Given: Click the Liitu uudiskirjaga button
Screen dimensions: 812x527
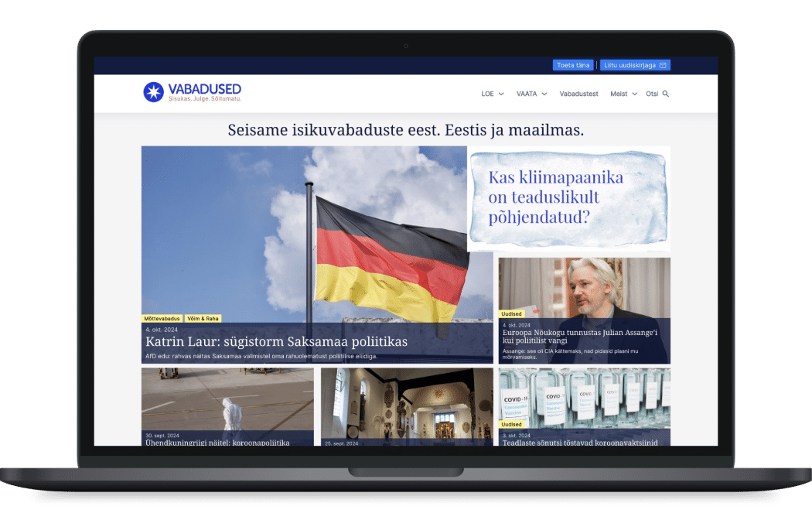Looking at the screenshot, I should pyautogui.click(x=634, y=65).
